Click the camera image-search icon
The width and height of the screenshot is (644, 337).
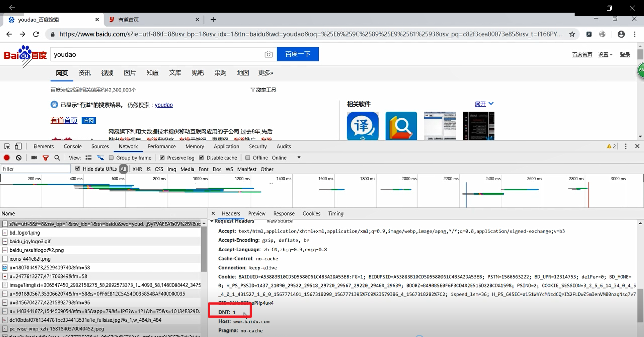pyautogui.click(x=268, y=54)
